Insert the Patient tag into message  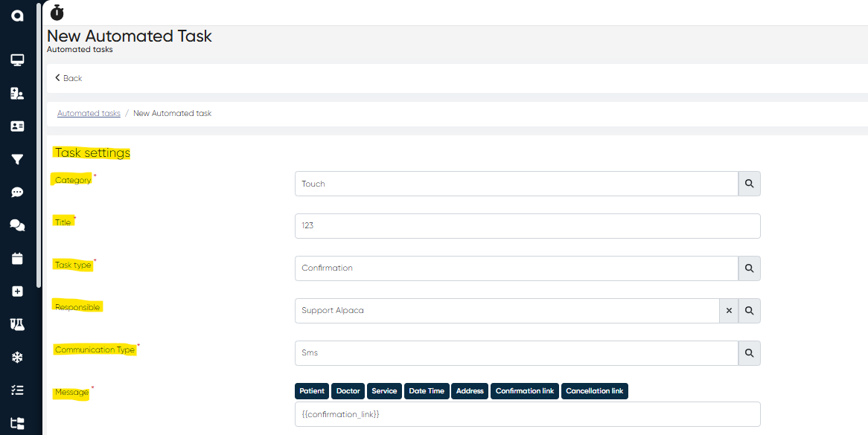pyautogui.click(x=312, y=391)
